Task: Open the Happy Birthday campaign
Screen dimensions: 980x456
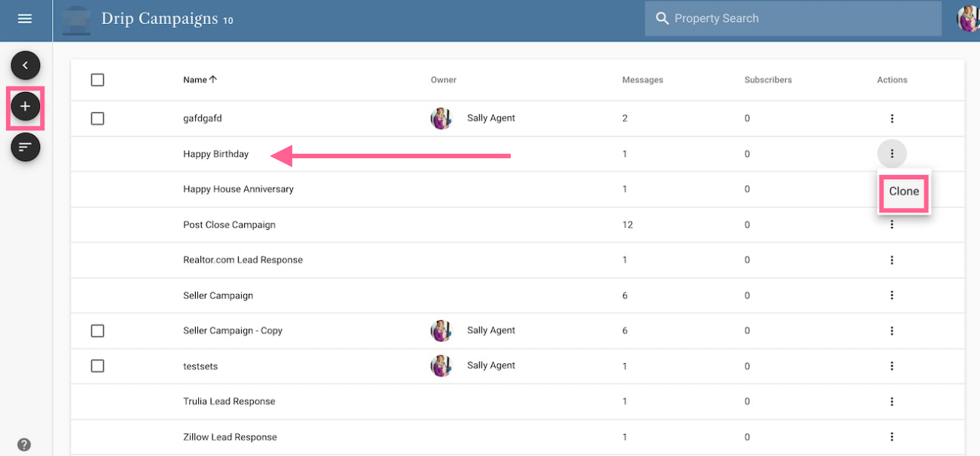Action: (215, 154)
